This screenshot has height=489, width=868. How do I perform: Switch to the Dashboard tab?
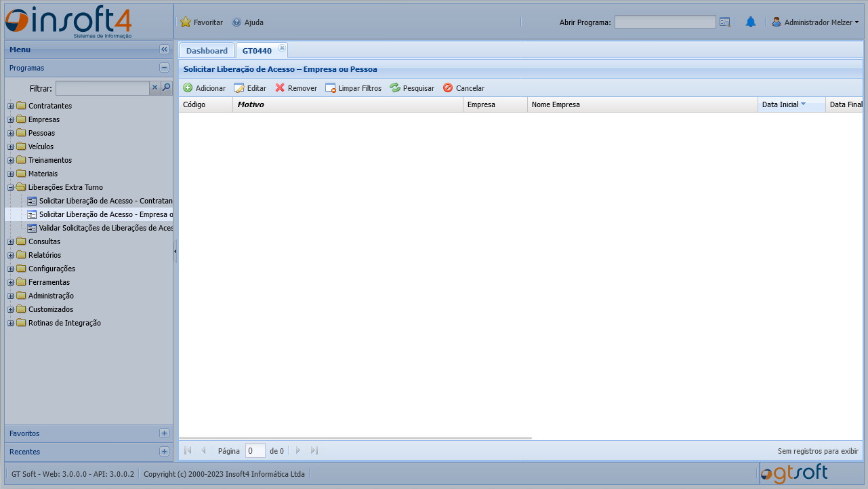(207, 51)
